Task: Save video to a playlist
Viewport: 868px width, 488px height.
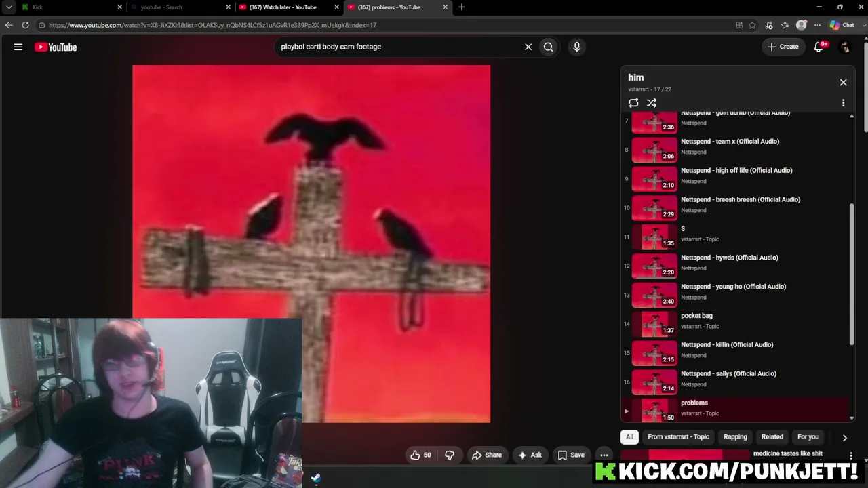Action: pos(571,455)
